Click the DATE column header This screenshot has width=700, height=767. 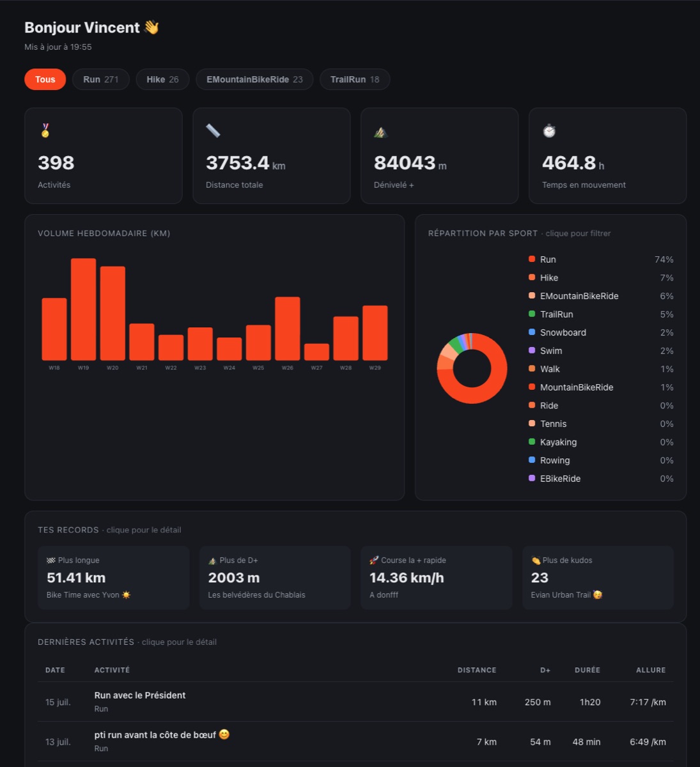point(55,670)
